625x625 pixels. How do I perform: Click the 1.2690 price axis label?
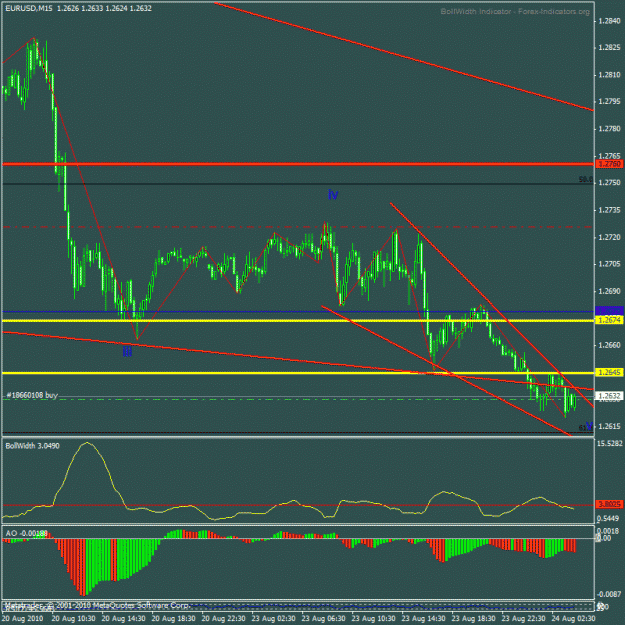tap(609, 291)
